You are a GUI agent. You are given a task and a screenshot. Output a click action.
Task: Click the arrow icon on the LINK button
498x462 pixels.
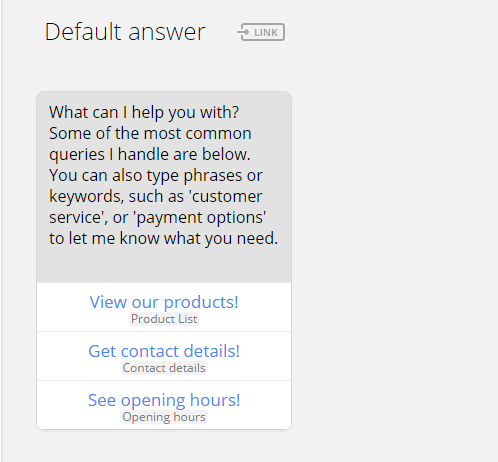[243, 32]
